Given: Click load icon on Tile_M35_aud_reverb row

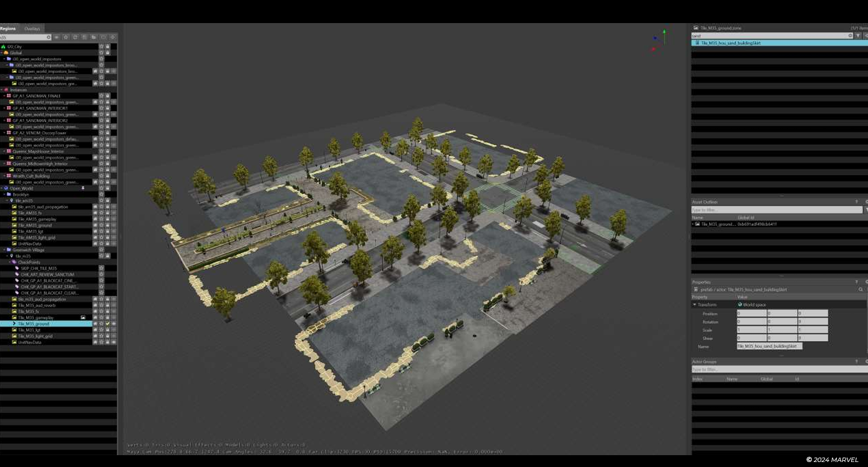Looking at the screenshot, I should (95, 306).
